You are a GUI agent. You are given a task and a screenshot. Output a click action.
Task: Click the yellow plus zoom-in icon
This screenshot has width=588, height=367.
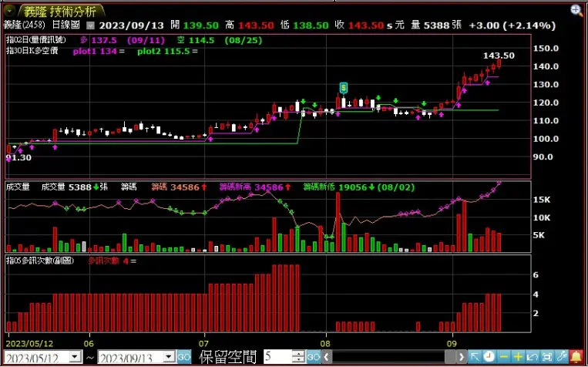(x=518, y=356)
